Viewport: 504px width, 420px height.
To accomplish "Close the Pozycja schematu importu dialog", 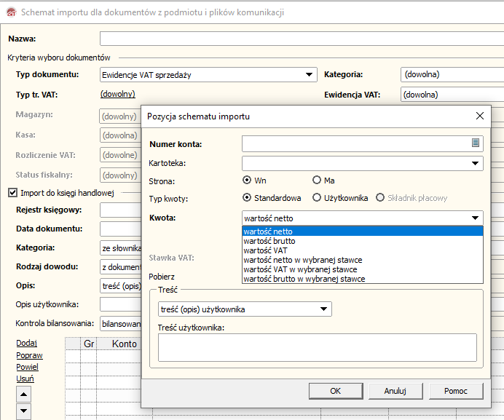I will click(479, 116).
